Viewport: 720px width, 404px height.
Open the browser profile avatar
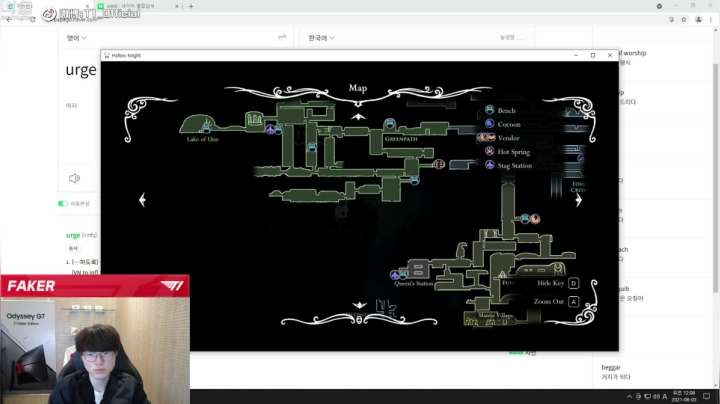(698, 19)
